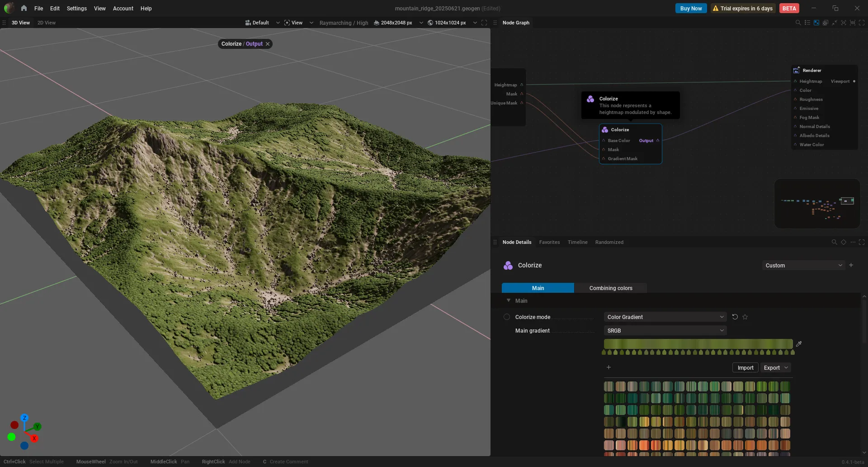Open the Colorize mode Color Gradient dropdown
The width and height of the screenshot is (868, 467).
665,317
